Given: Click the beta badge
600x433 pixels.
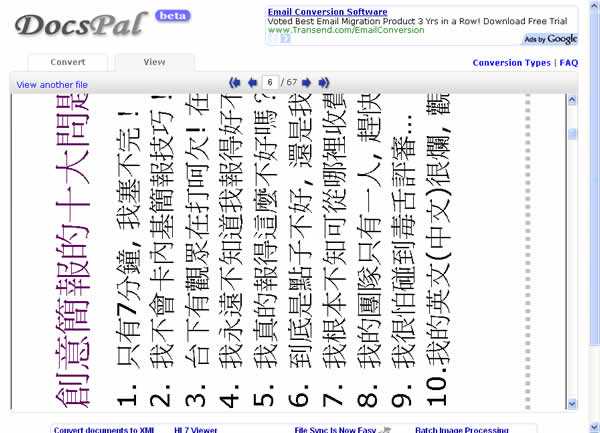Looking at the screenshot, I should point(173,16).
